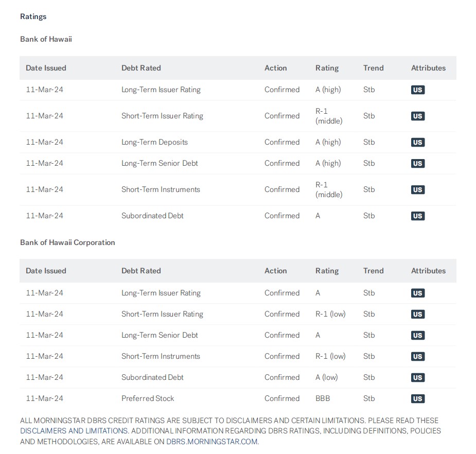476x454 pixels.
Task: Select "Subordinated Debt" in upper Bank of Hawaii table
Action: [x=152, y=216]
